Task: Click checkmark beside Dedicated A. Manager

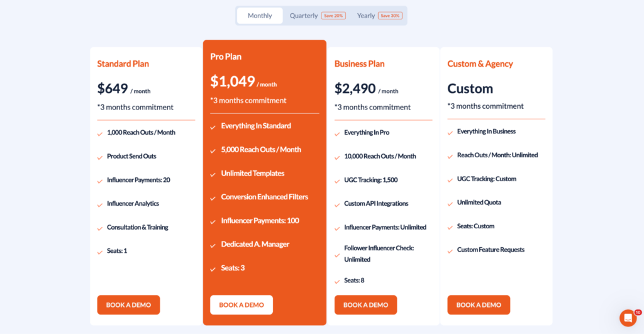Action: tap(213, 245)
